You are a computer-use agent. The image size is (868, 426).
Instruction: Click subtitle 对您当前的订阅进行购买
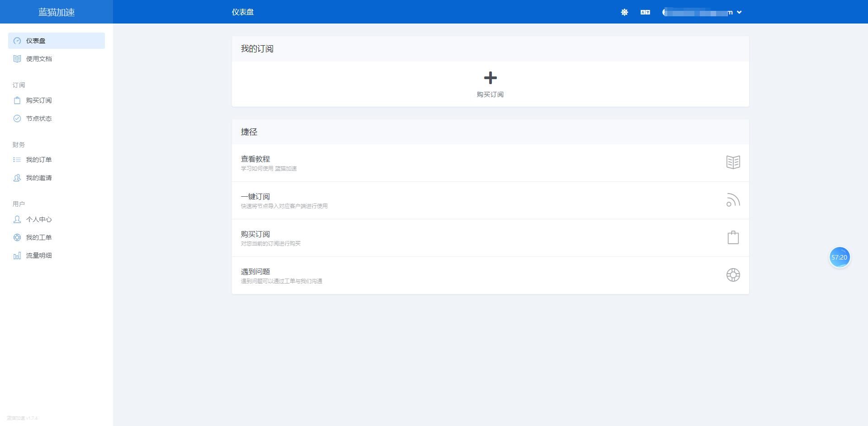pos(270,244)
